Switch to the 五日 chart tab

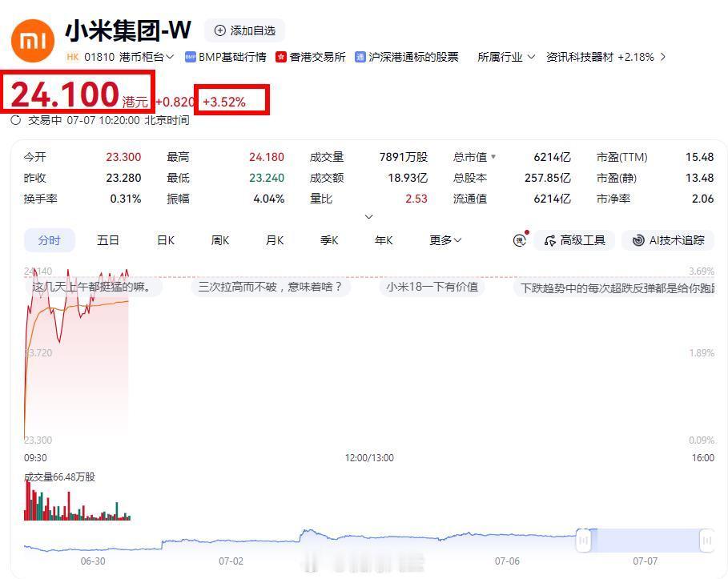click(107, 240)
